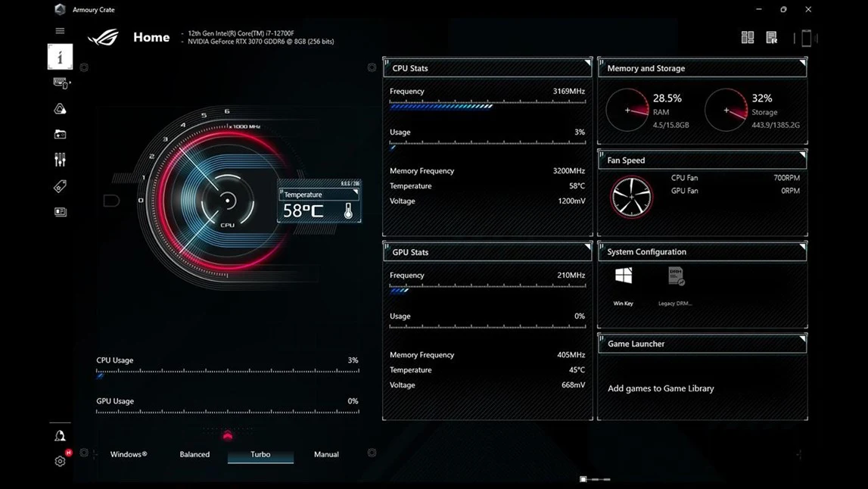Open the News sidebar icon
Image resolution: width=868 pixels, height=489 pixels.
[x=60, y=211]
